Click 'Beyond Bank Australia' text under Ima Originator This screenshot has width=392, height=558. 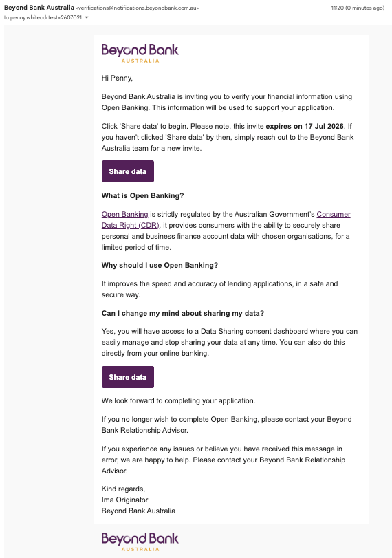click(138, 511)
